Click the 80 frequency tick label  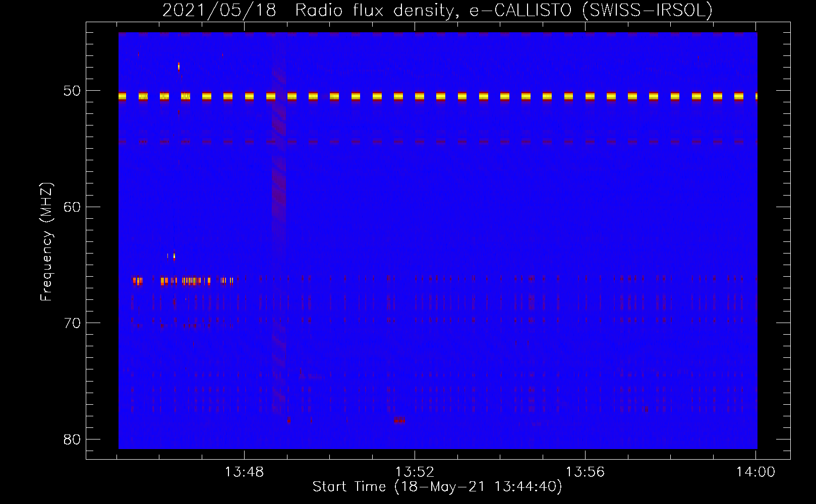pos(72,439)
